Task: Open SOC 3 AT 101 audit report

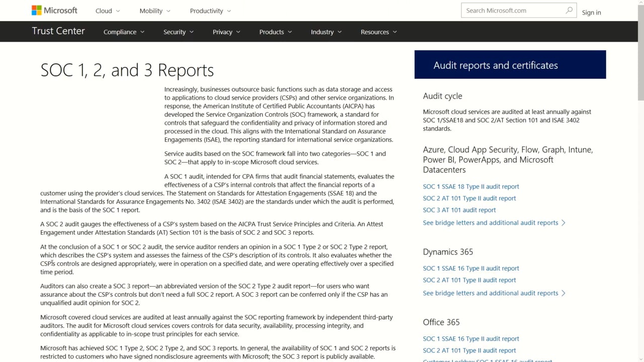Action: pyautogui.click(x=459, y=210)
